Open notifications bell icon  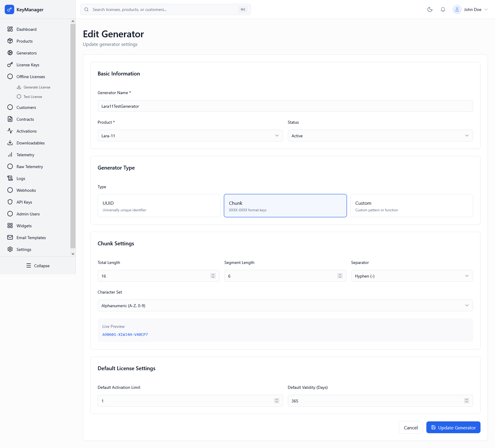443,9
